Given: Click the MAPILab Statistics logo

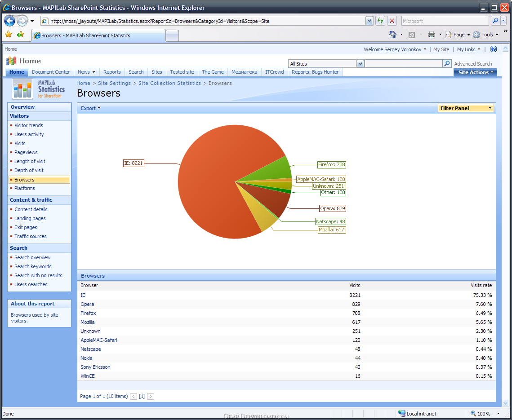Looking at the screenshot, I should pyautogui.click(x=38, y=89).
